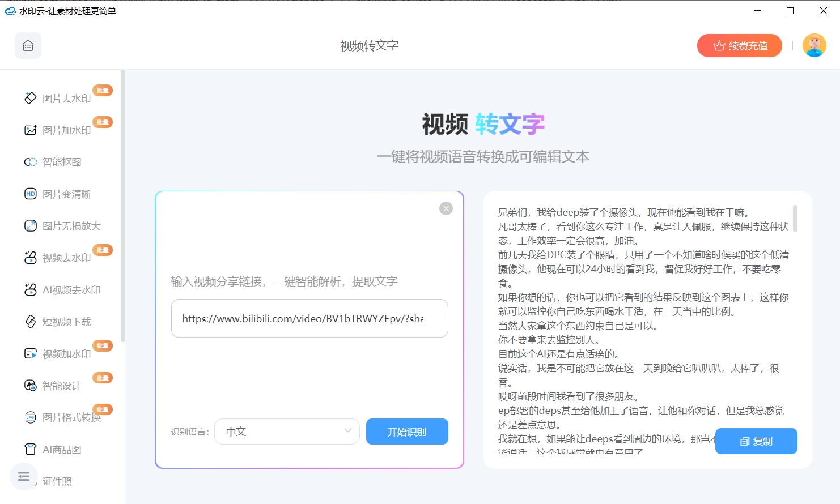Open 视频去水印 tool

point(66,258)
